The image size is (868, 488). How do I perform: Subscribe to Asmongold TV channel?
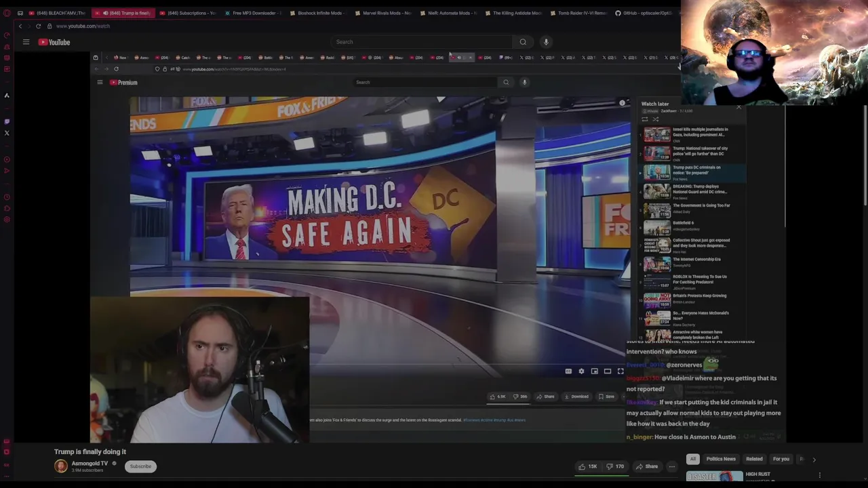[140, 466]
